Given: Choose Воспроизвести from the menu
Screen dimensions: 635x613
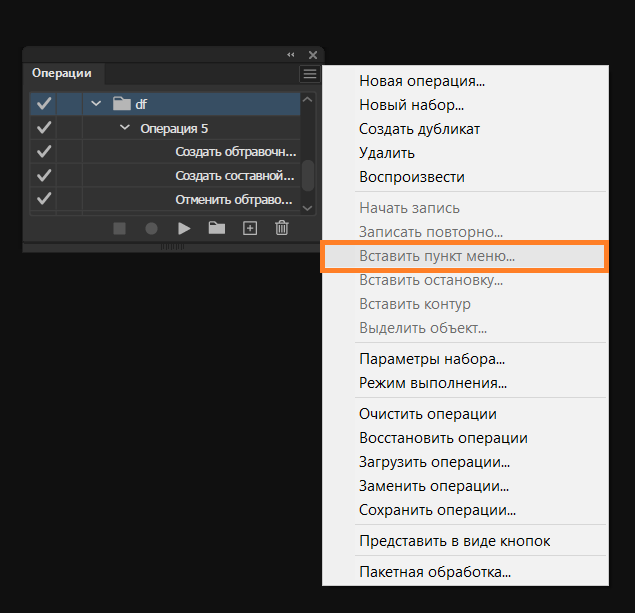Looking at the screenshot, I should tap(465, 177).
